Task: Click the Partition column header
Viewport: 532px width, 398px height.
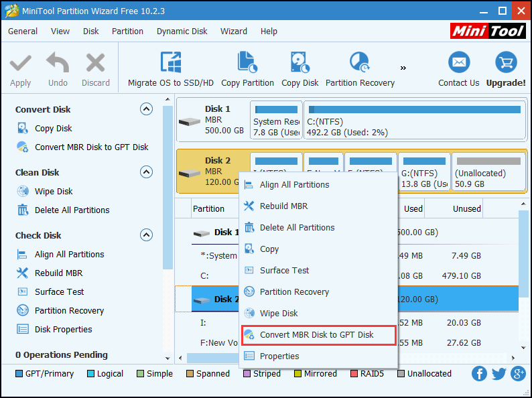Action: click(x=208, y=208)
